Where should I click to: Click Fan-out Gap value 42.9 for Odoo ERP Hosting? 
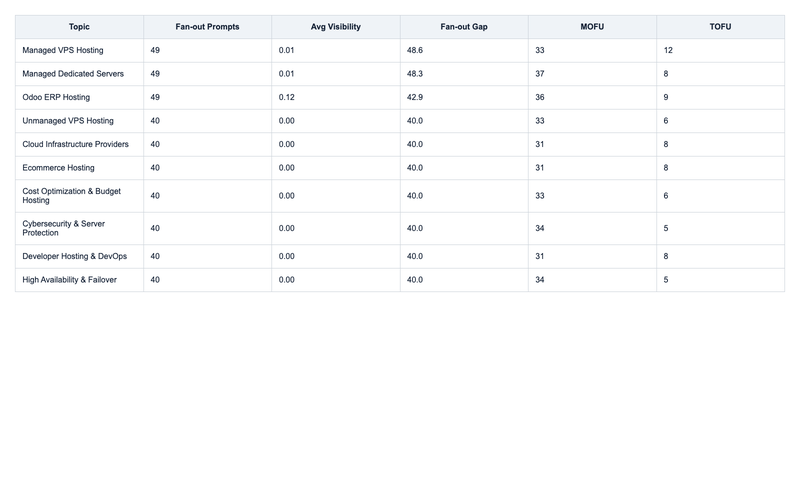tap(415, 97)
